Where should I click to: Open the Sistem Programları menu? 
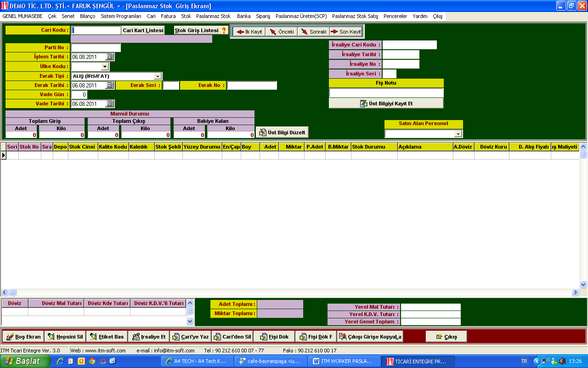(x=121, y=16)
